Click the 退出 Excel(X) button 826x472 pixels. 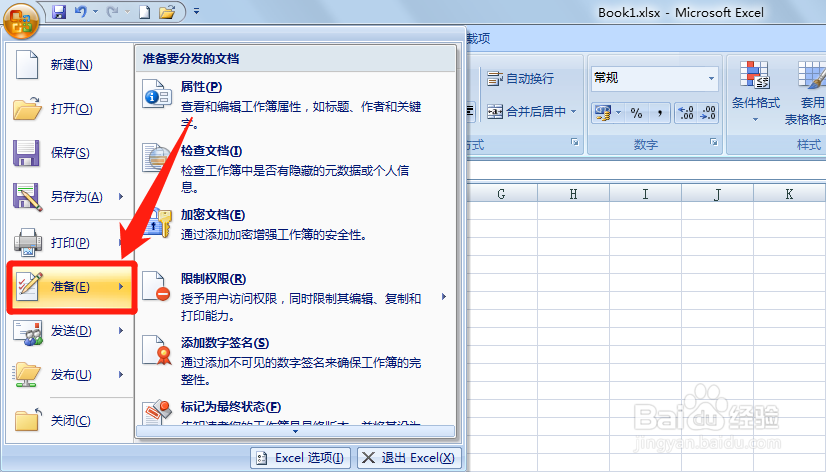pyautogui.click(x=409, y=458)
